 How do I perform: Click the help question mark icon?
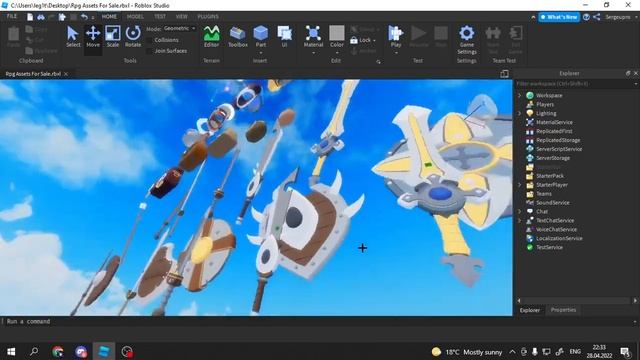point(586,17)
